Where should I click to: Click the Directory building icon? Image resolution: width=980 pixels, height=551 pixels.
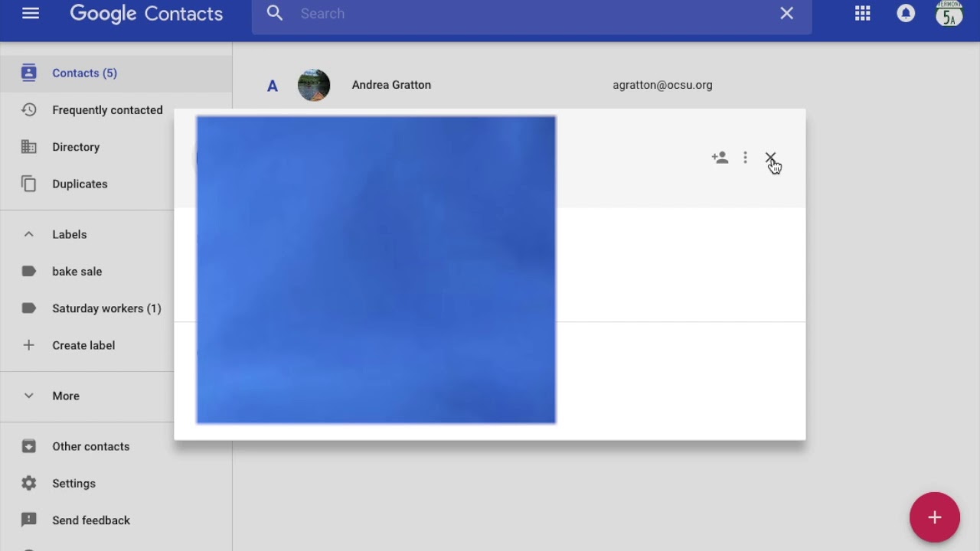point(28,146)
